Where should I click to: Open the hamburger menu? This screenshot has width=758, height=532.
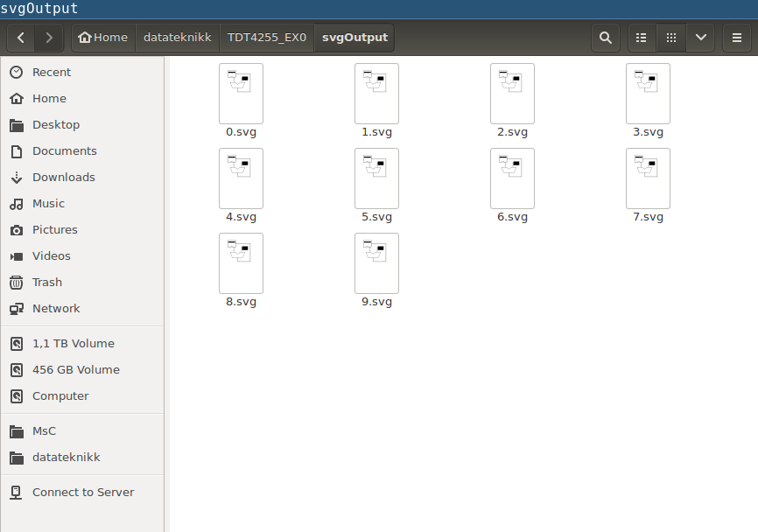click(x=737, y=38)
